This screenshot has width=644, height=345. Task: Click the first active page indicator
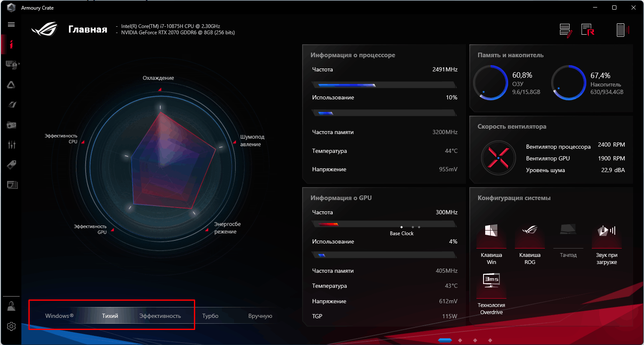(445, 340)
